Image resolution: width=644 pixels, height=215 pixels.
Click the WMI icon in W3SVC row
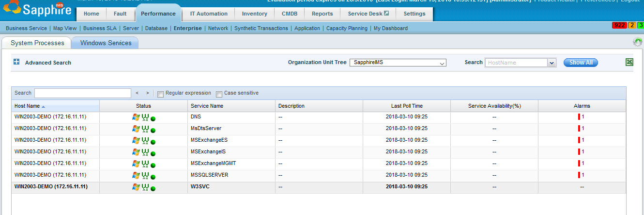point(145,187)
